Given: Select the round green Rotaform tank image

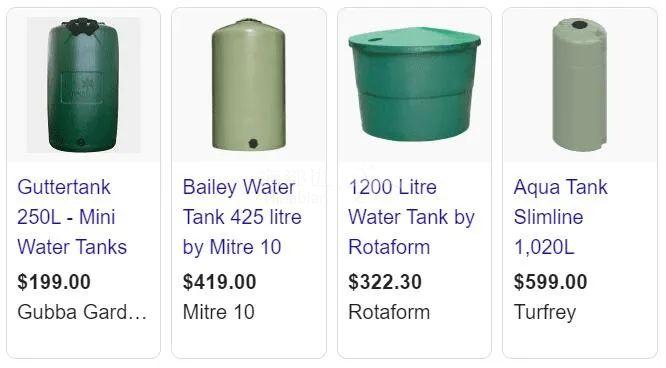Looking at the screenshot, I should pyautogui.click(x=414, y=84).
